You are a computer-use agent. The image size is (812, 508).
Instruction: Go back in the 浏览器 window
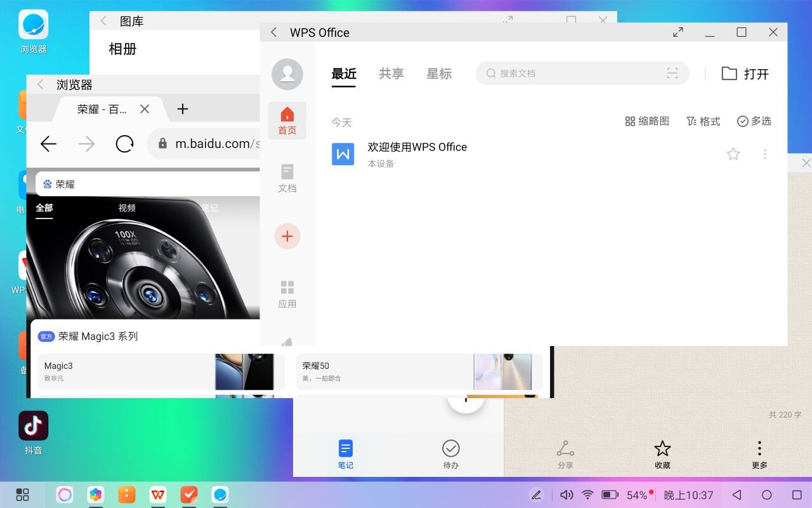[41, 84]
